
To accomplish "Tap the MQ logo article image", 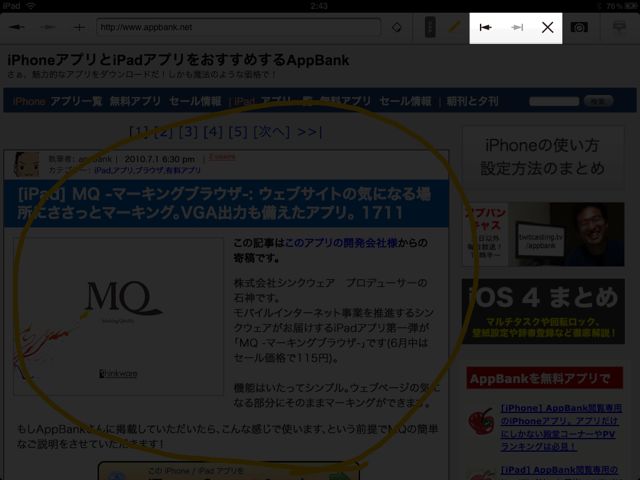I will click(x=118, y=316).
